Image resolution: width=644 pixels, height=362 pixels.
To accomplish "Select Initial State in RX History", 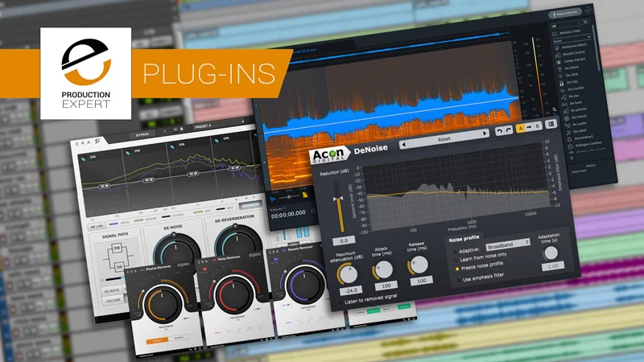I will [578, 171].
